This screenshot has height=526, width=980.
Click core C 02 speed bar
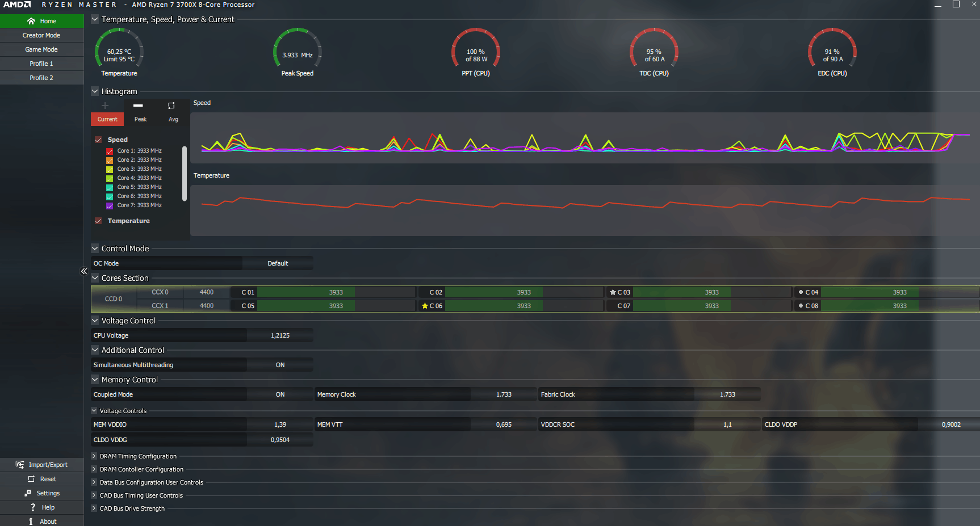click(524, 292)
